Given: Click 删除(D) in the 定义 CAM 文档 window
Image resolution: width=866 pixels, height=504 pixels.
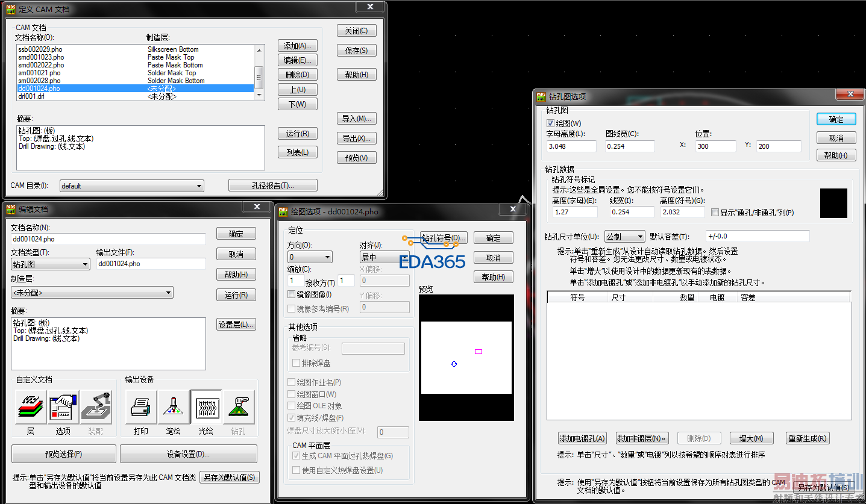Looking at the screenshot, I should [x=298, y=75].
